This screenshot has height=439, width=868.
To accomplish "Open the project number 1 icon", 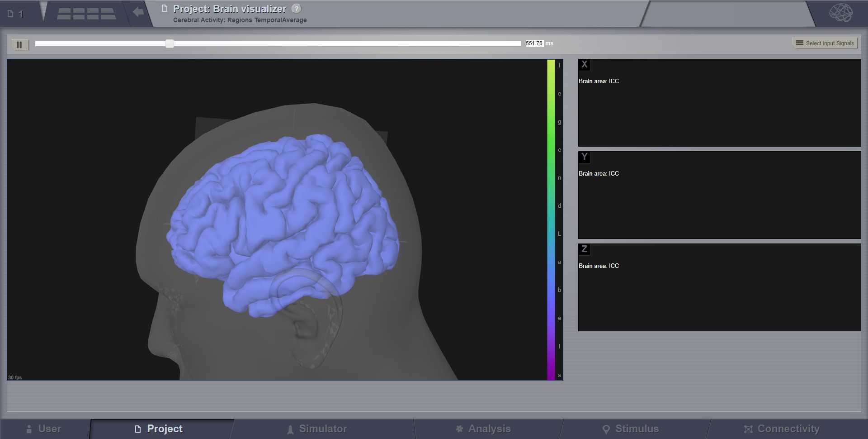I will pyautogui.click(x=15, y=14).
